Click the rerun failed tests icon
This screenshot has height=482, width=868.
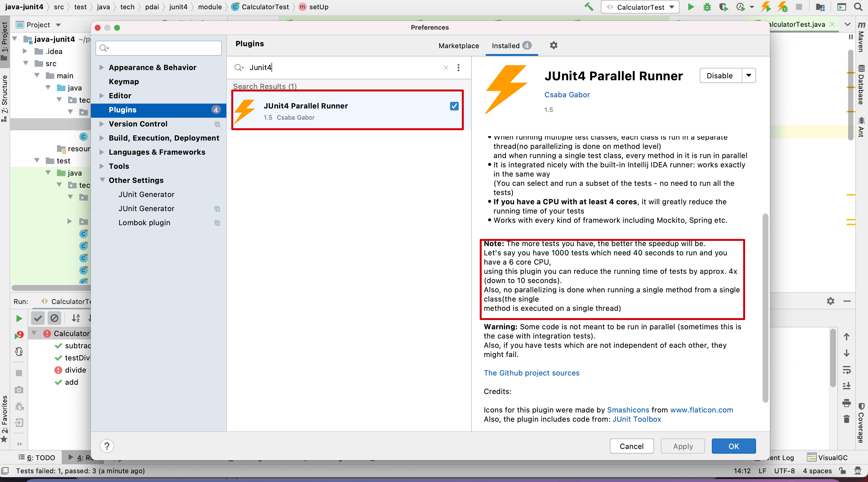[19, 335]
